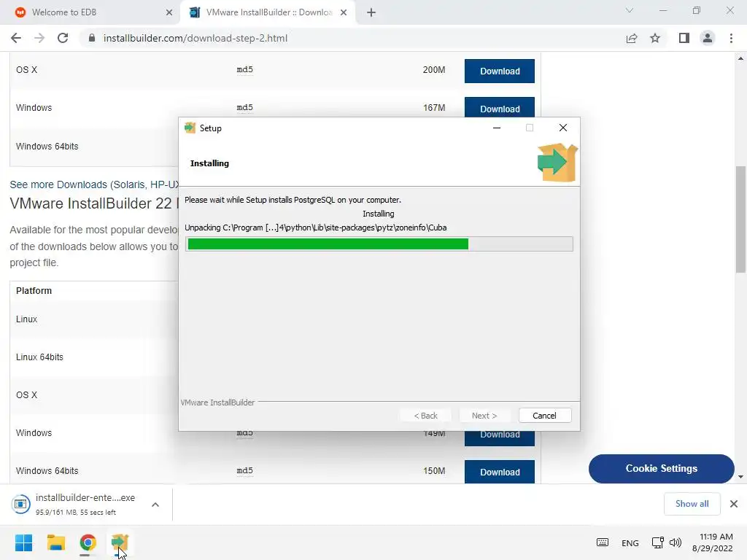Close the downloads bar
Viewport: 747px width, 560px height.
(734, 504)
